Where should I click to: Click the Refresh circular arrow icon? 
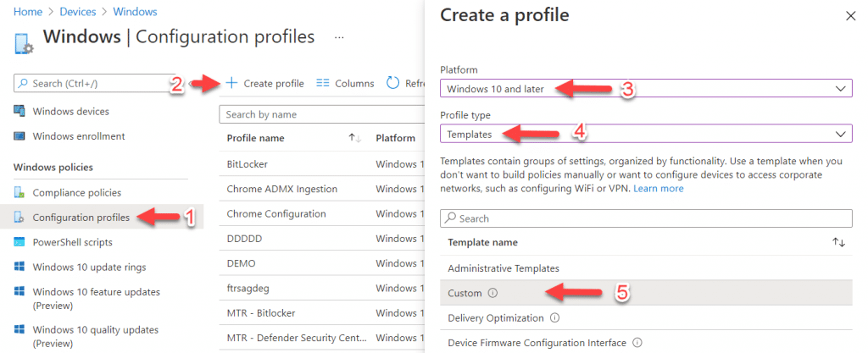point(393,83)
